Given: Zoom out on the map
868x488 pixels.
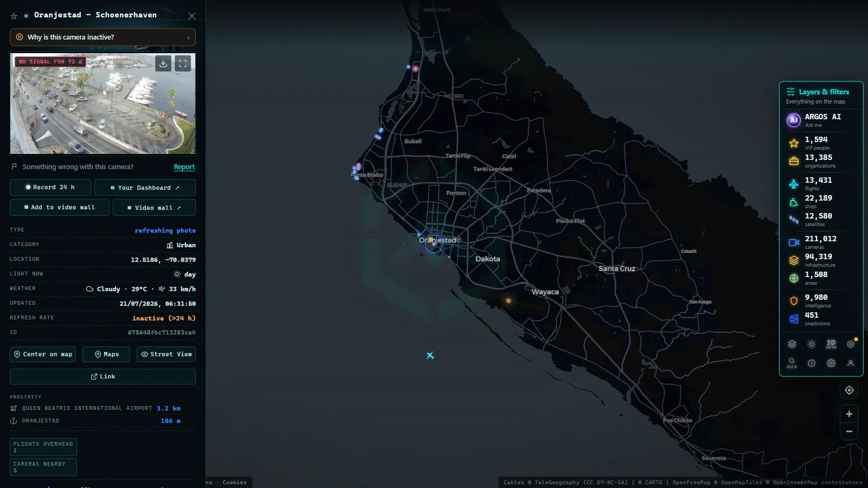Looking at the screenshot, I should 849,432.
